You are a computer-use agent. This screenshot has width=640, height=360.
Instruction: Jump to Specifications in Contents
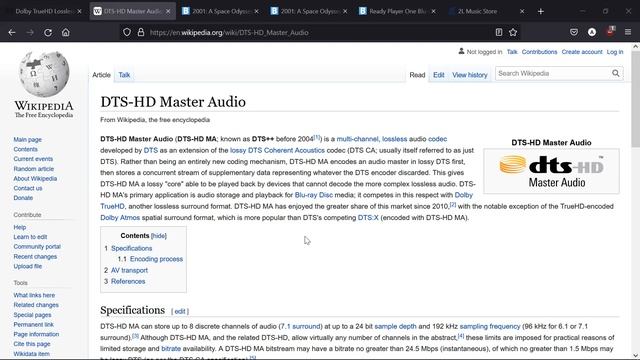(x=131, y=248)
